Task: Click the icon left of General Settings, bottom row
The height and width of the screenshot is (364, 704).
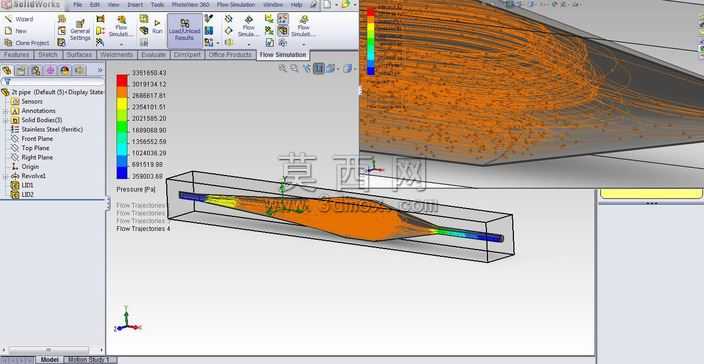Action: 62,43
